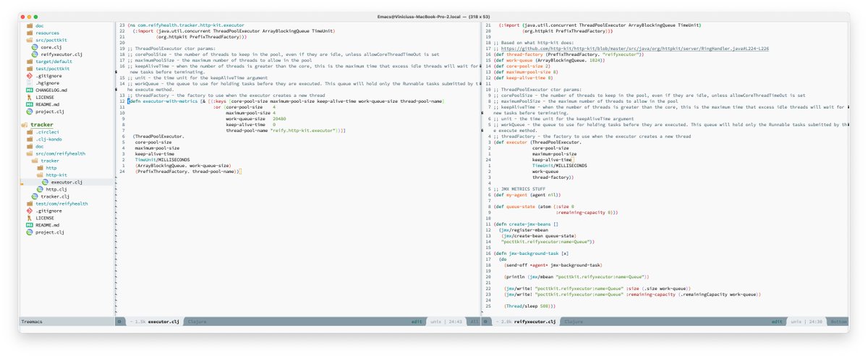Click the file icon beside .hgignore

pos(29,83)
